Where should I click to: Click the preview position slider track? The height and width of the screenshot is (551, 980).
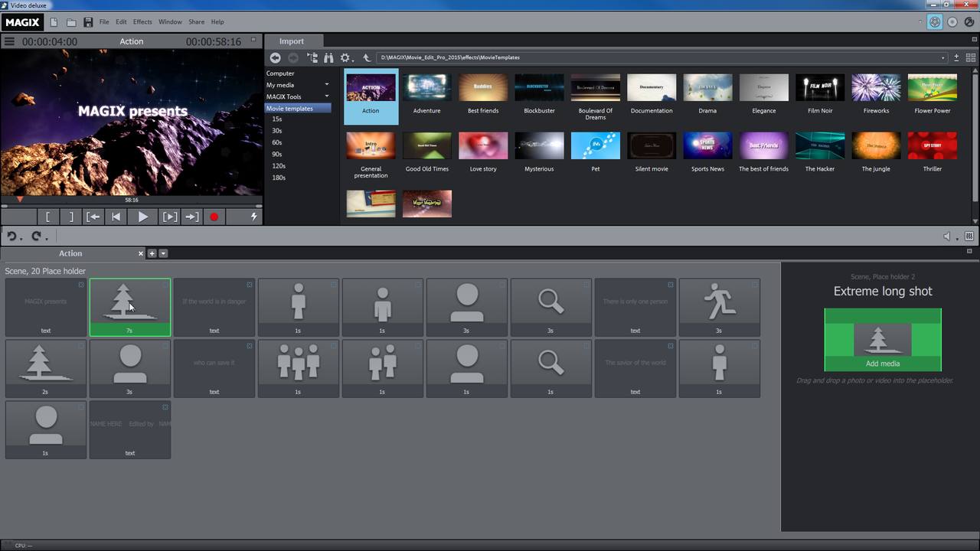(x=132, y=206)
